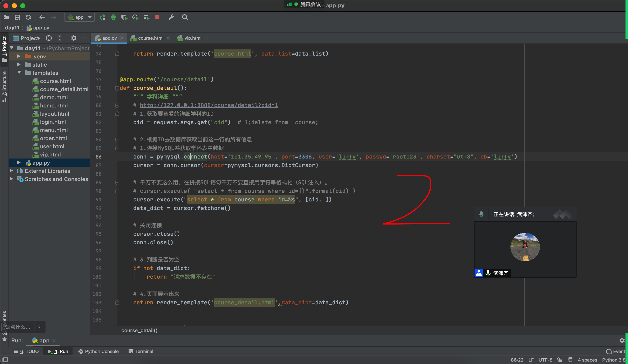Click the Synchronize/Reload icon
This screenshot has height=364, width=628.
(x=28, y=17)
